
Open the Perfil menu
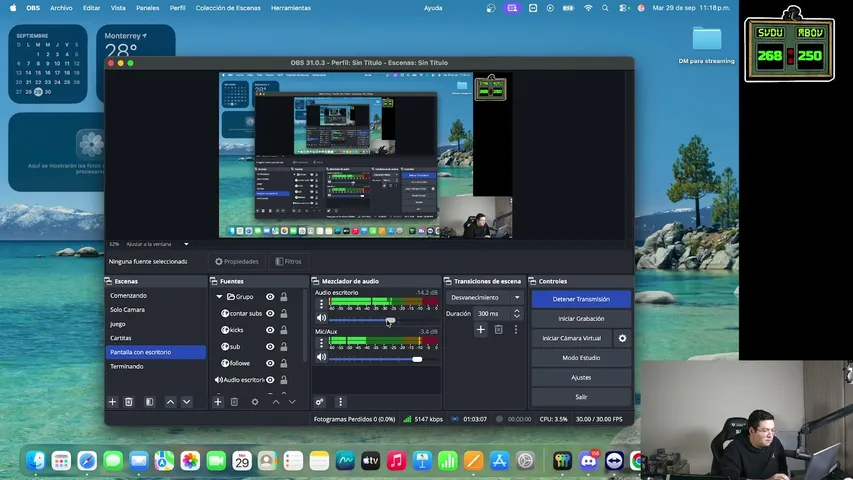pyautogui.click(x=177, y=8)
